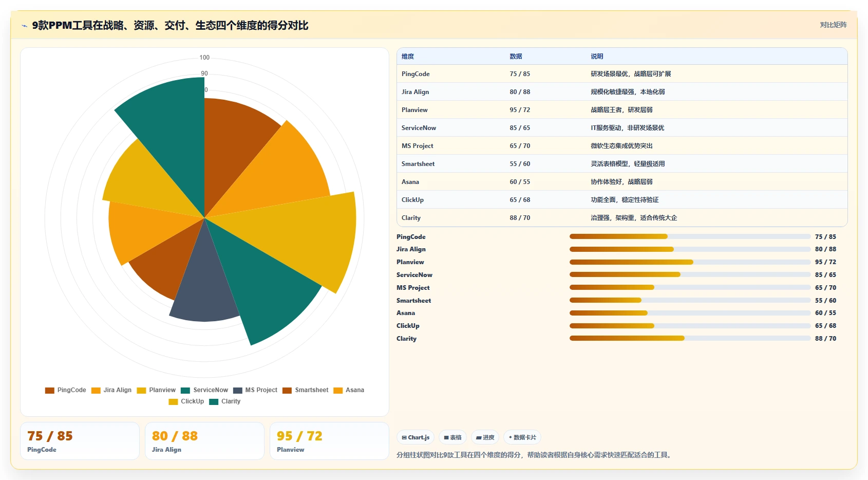Select the Clarity table row name
Screen dimensions: 868x480
click(411, 218)
